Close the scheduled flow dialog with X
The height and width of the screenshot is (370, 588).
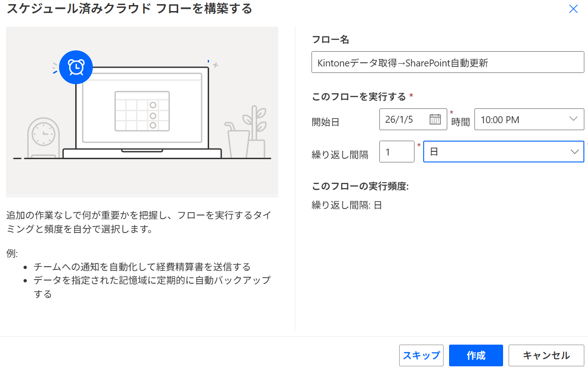tap(573, 9)
